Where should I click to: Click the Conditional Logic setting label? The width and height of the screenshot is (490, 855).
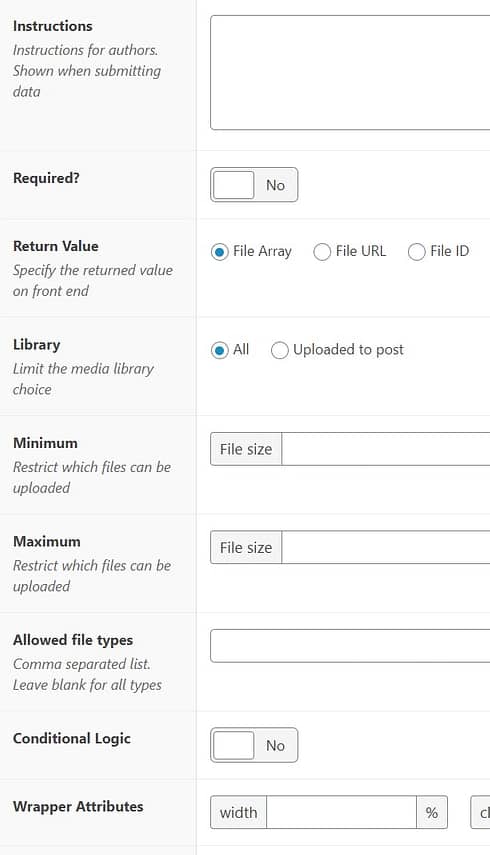point(72,738)
